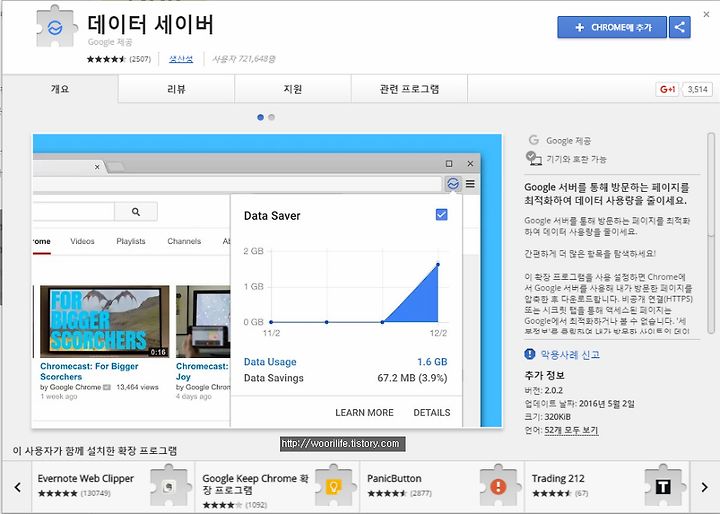
Task: Click the 1.6 GB data usage value
Action: pos(432,362)
